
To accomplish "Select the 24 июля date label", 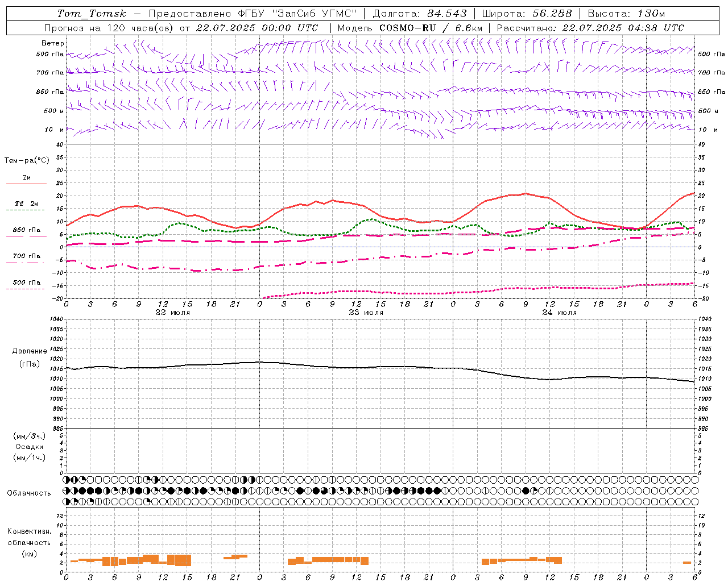I will point(559,313).
